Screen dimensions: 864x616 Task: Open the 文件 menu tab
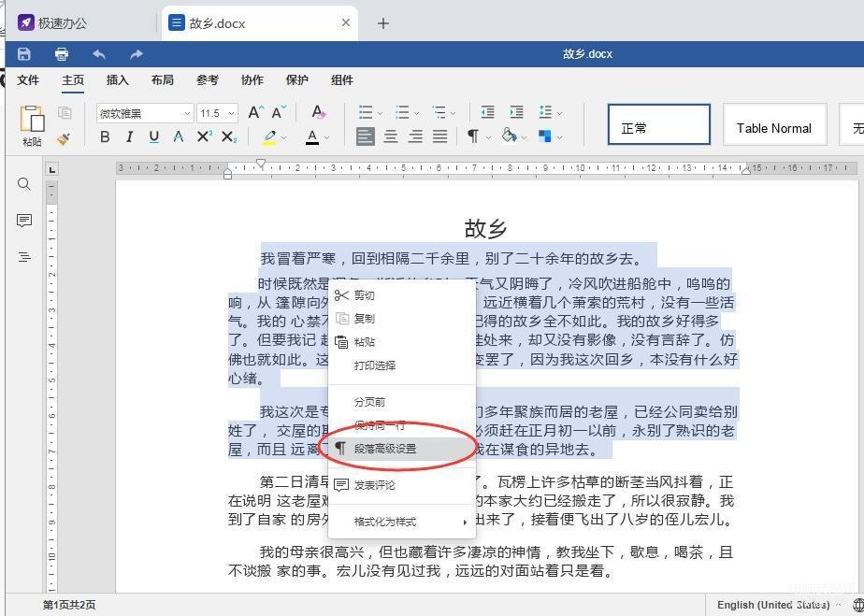pos(27,80)
